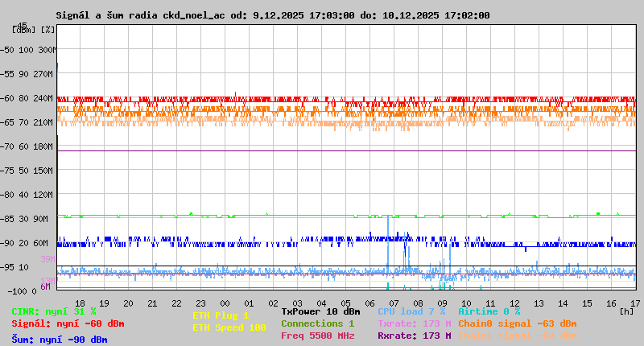The height and width of the screenshot is (346, 644).
Task: Click the CPU load legend label
Action: (411, 311)
